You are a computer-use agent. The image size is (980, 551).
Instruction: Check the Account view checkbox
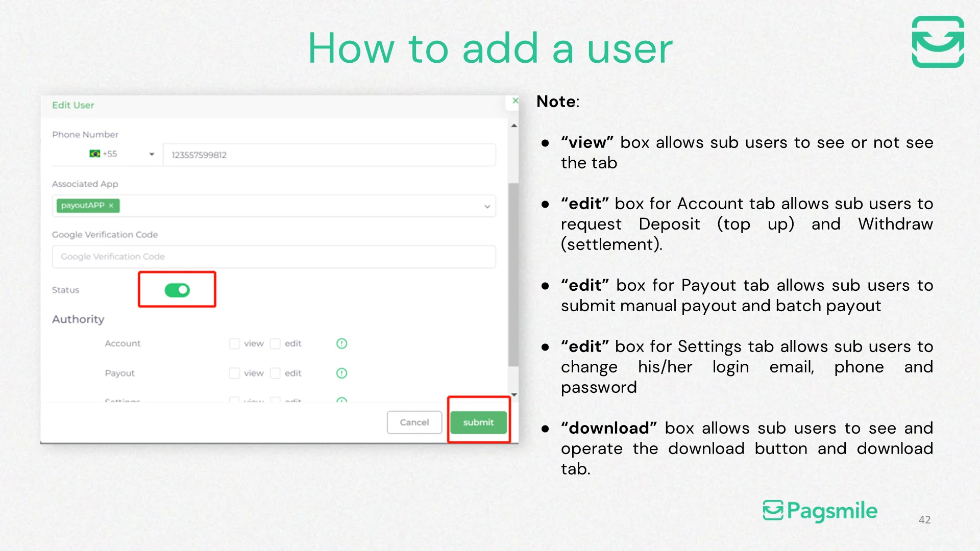(x=234, y=343)
